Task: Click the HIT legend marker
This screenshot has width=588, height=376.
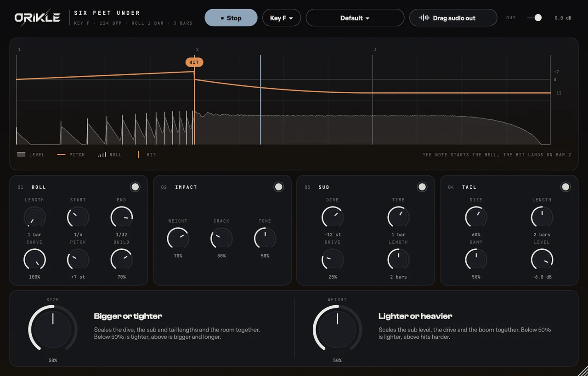Action: click(139, 155)
